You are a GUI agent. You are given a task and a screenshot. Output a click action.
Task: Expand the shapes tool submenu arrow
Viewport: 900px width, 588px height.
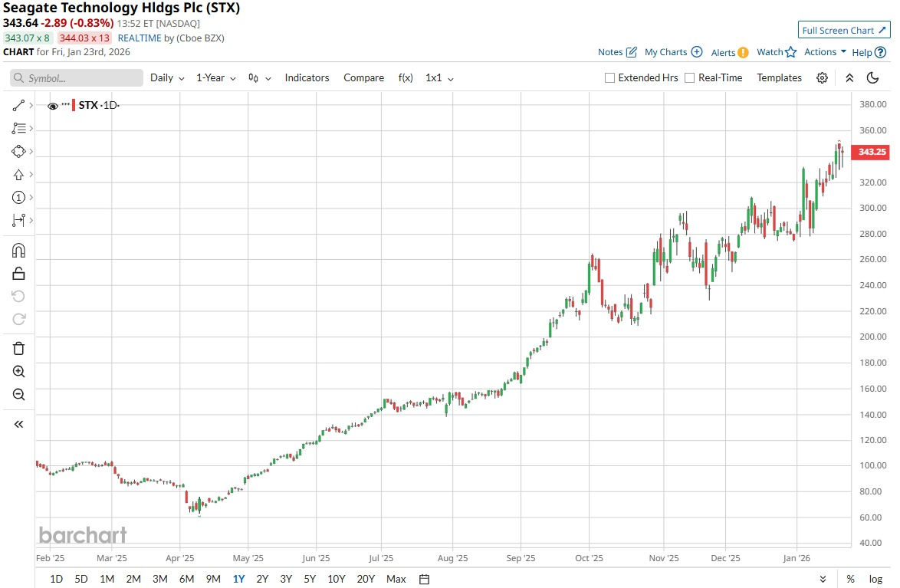tap(31, 152)
